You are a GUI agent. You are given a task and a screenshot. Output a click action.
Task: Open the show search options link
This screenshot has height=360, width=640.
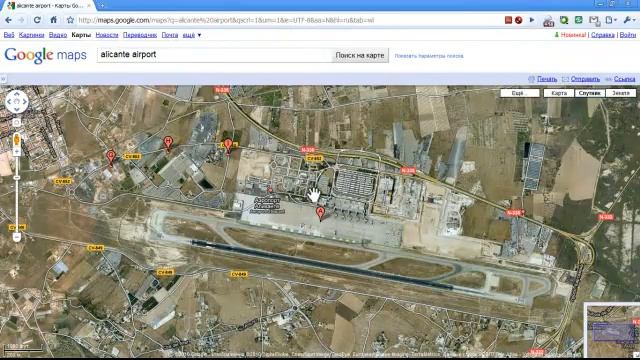pyautogui.click(x=429, y=56)
